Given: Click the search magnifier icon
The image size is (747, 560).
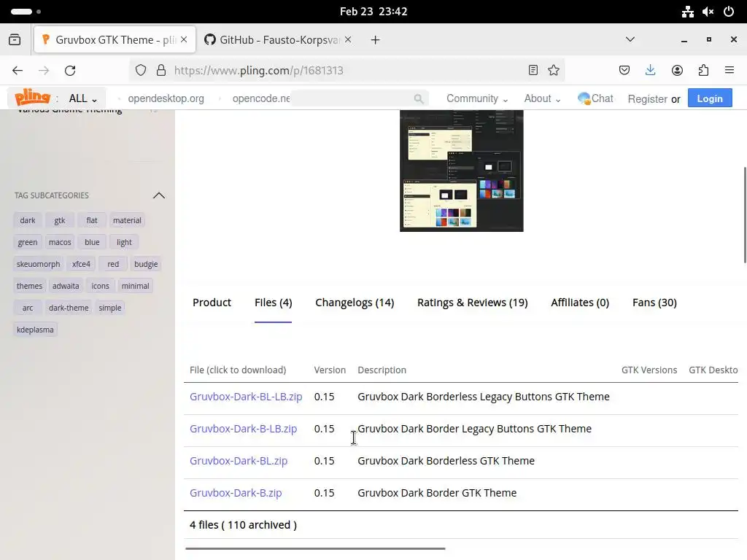Looking at the screenshot, I should 418,98.
